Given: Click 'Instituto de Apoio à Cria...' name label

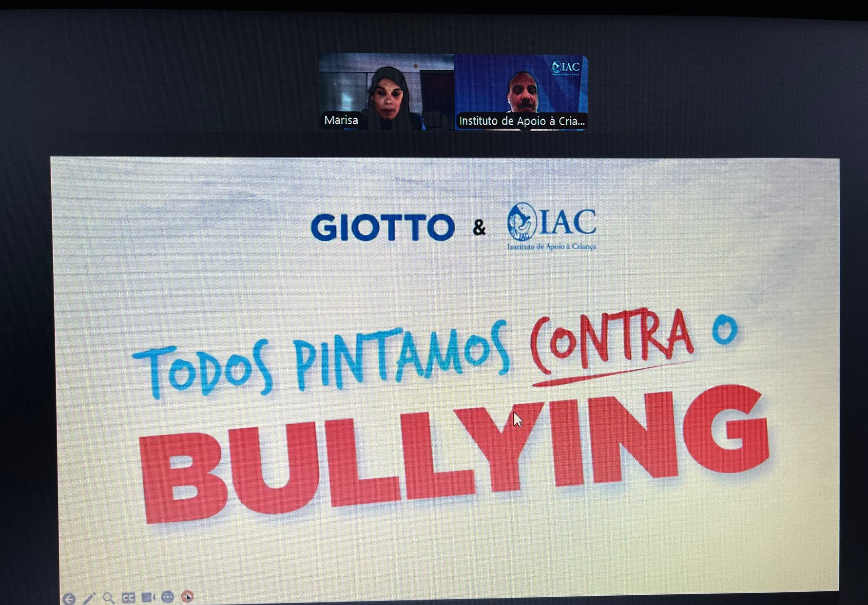Looking at the screenshot, I should 521,121.
